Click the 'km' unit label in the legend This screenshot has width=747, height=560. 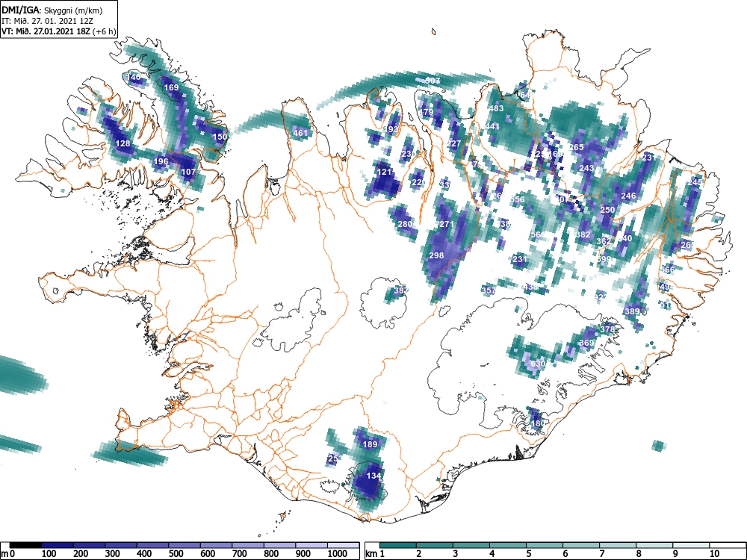coord(371,554)
